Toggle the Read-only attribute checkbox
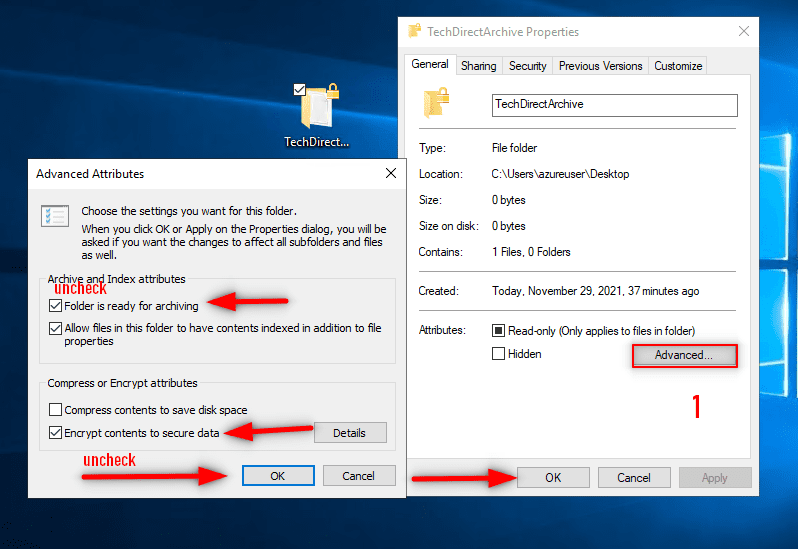 pyautogui.click(x=499, y=330)
